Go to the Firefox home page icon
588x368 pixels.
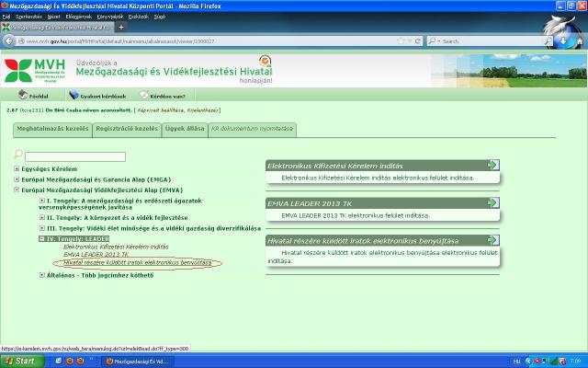point(580,41)
